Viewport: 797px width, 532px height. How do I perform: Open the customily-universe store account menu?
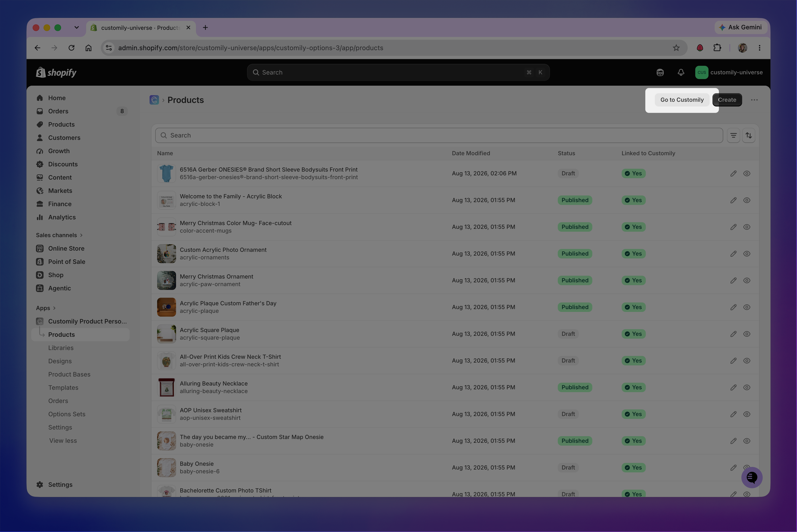[x=729, y=72]
